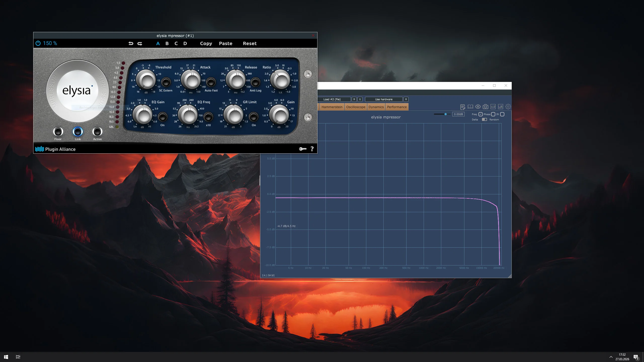Click the 1|2 channel compare icon
The height and width of the screenshot is (362, 644).
[x=493, y=107]
